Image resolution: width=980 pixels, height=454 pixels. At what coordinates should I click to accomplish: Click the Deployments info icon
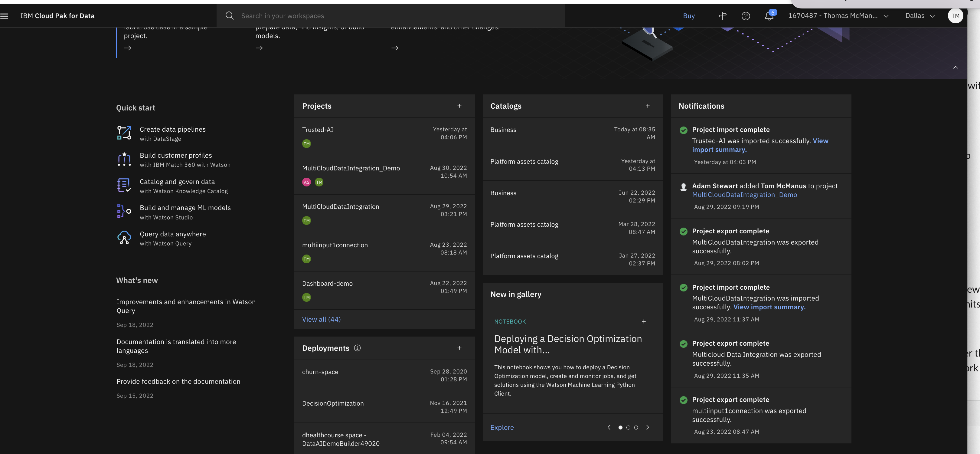tap(357, 348)
